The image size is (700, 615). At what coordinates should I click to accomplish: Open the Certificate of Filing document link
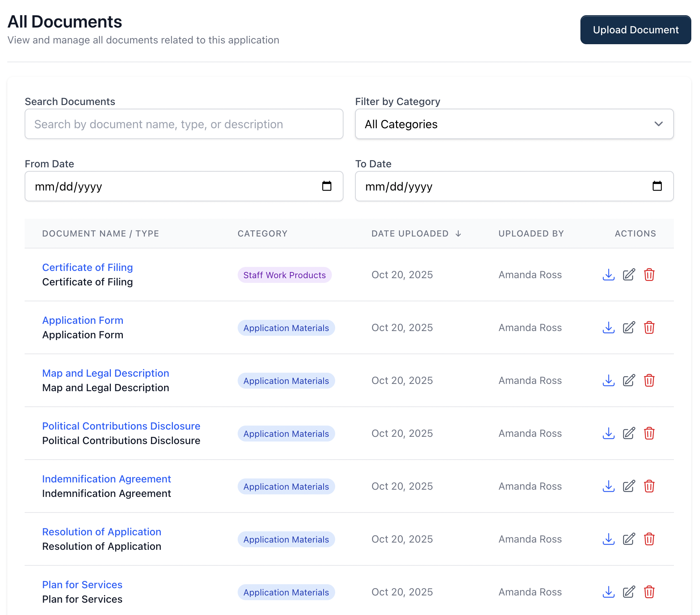point(87,267)
